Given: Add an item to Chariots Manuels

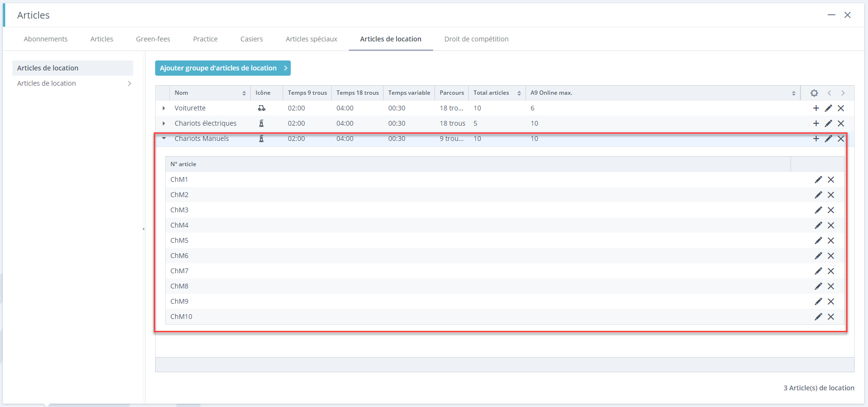Looking at the screenshot, I should pyautogui.click(x=816, y=139).
